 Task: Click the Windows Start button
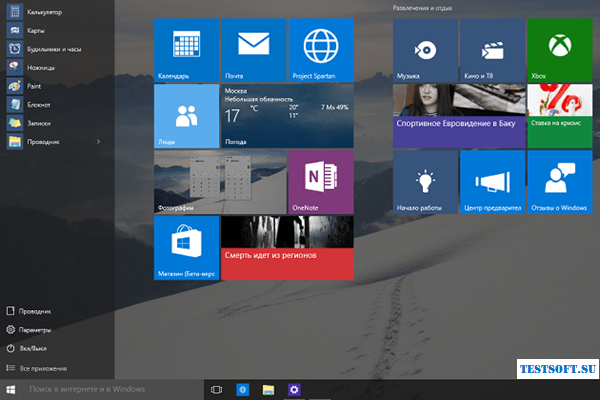coord(11,390)
